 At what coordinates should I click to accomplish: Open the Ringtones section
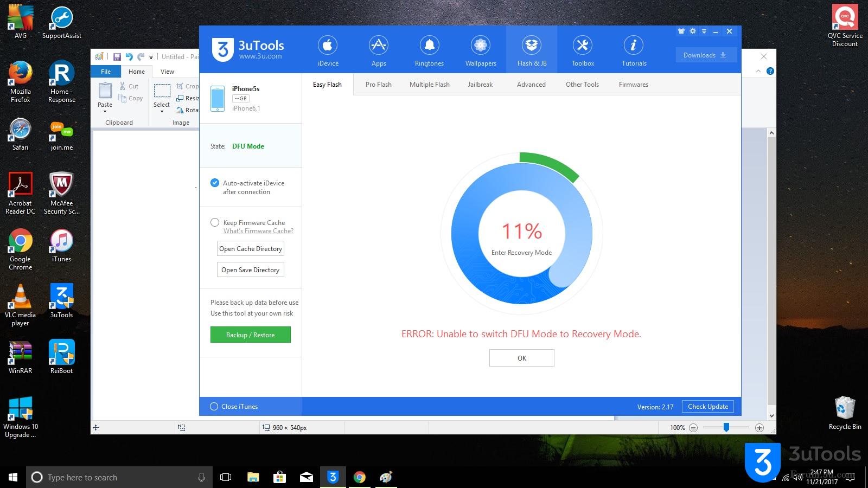(429, 51)
